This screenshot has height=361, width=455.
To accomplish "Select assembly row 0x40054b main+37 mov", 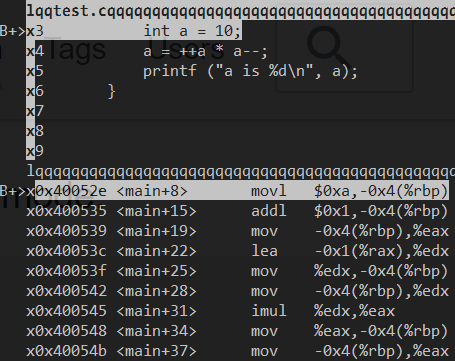I will pyautogui.click(x=237, y=351).
